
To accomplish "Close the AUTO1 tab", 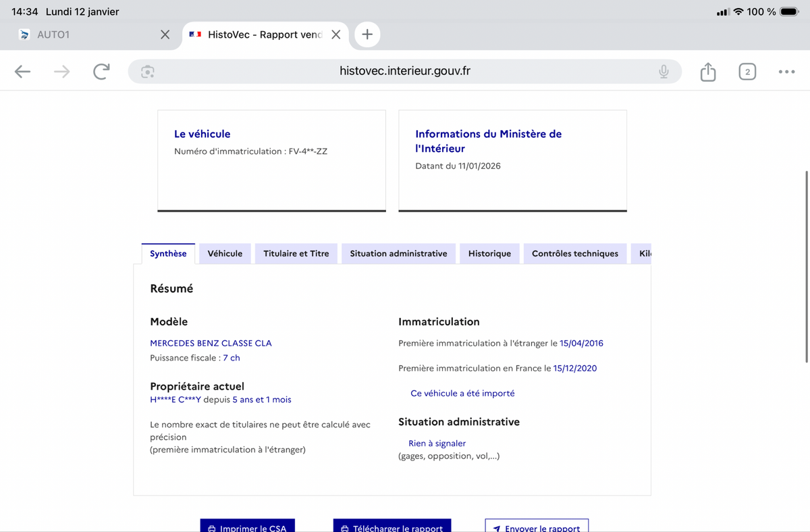I will pyautogui.click(x=165, y=34).
